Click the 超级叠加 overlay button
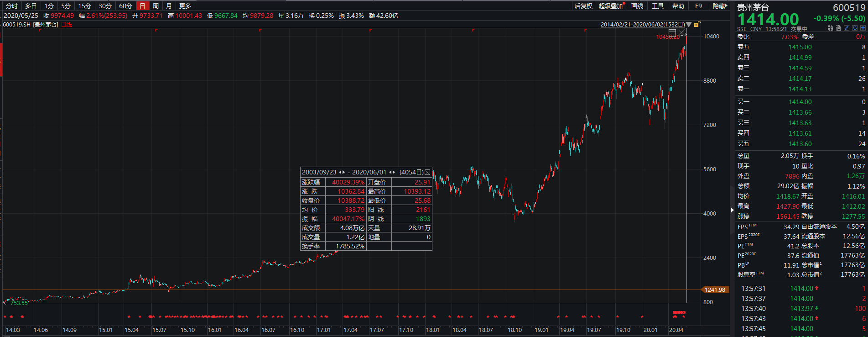This screenshot has height=337, width=868. 610,6
